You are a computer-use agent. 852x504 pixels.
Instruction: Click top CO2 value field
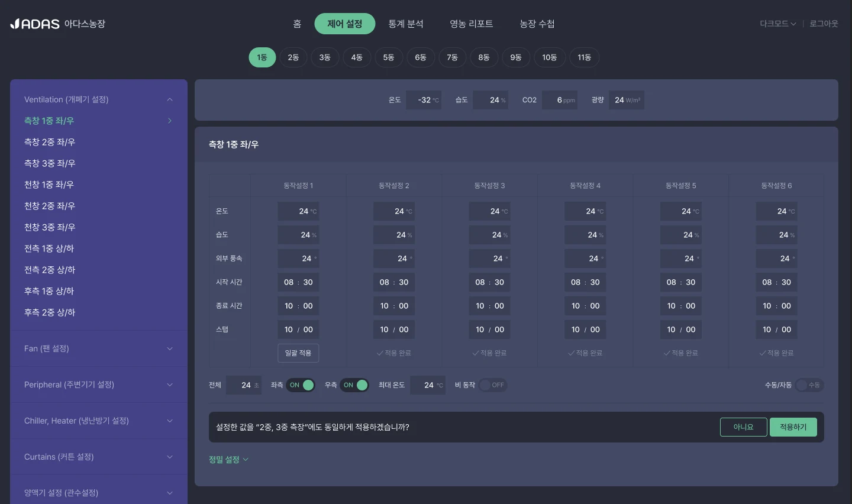[x=559, y=100]
